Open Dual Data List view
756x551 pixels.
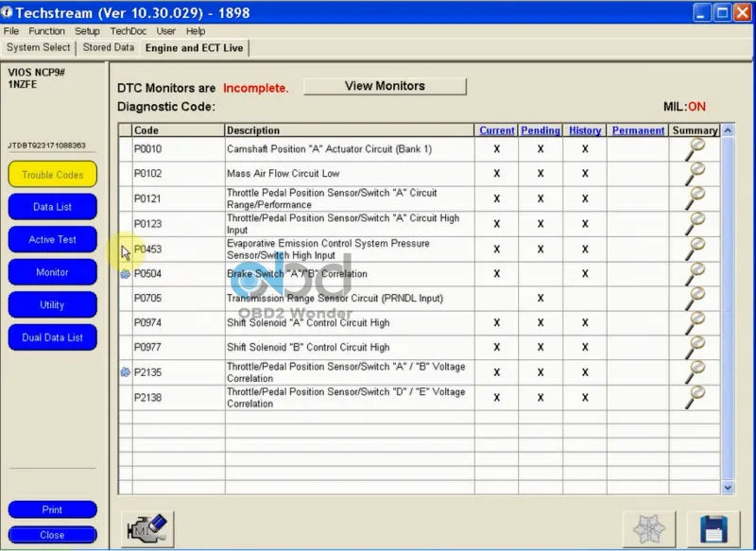53,337
